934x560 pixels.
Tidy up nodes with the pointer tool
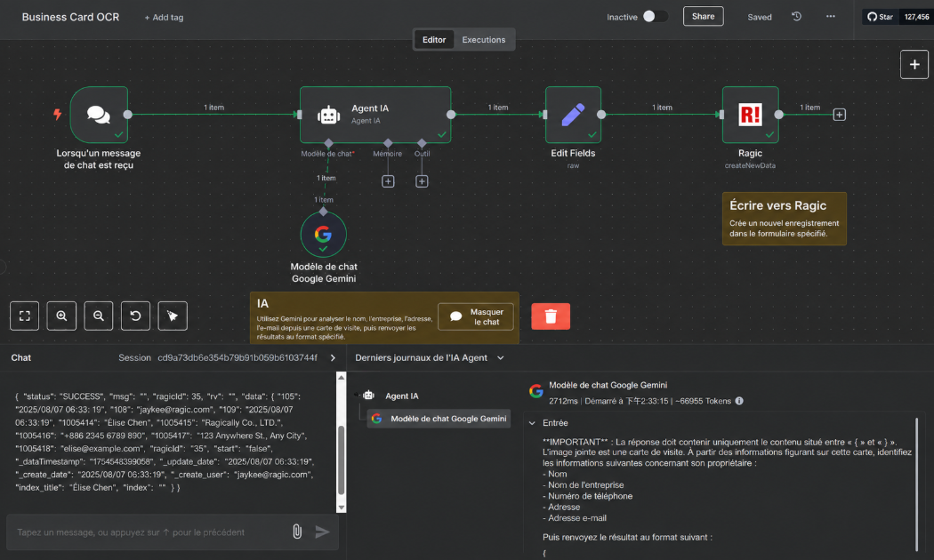click(173, 316)
